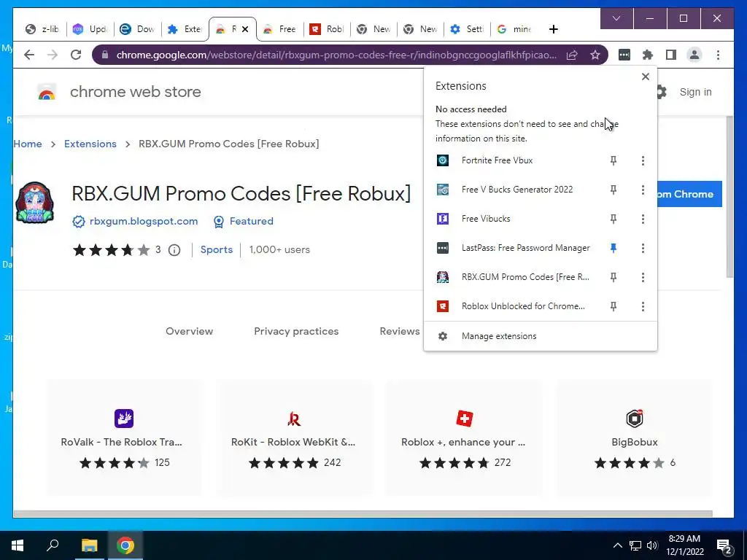Switch to the Download tab
Screen dimensions: 747x560
[x=137, y=29]
